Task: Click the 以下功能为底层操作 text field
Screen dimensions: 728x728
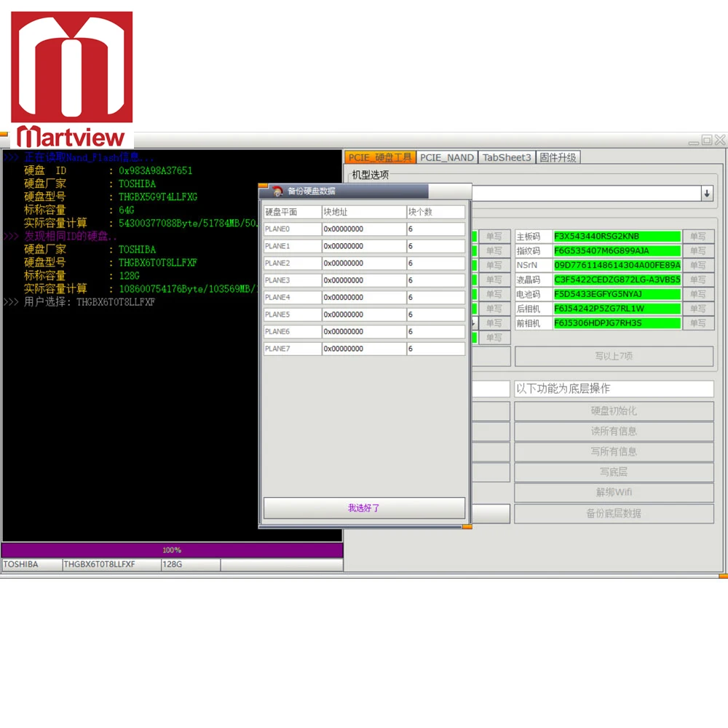Action: click(614, 389)
